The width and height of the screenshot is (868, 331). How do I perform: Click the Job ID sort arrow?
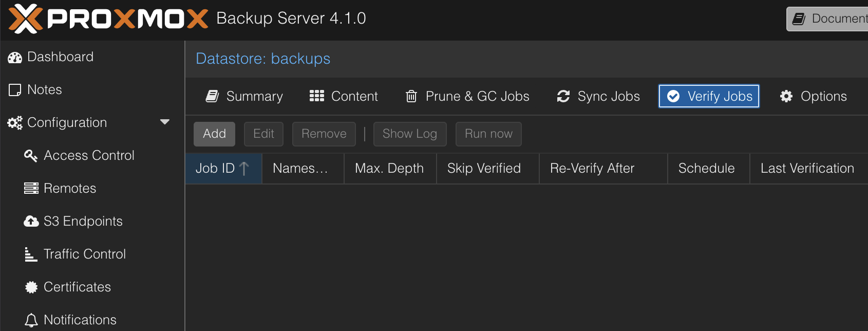(244, 169)
